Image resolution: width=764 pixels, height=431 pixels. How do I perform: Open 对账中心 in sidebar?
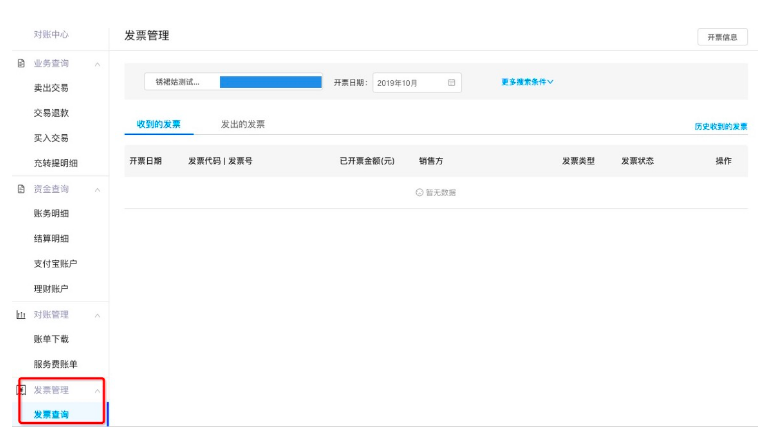click(51, 34)
